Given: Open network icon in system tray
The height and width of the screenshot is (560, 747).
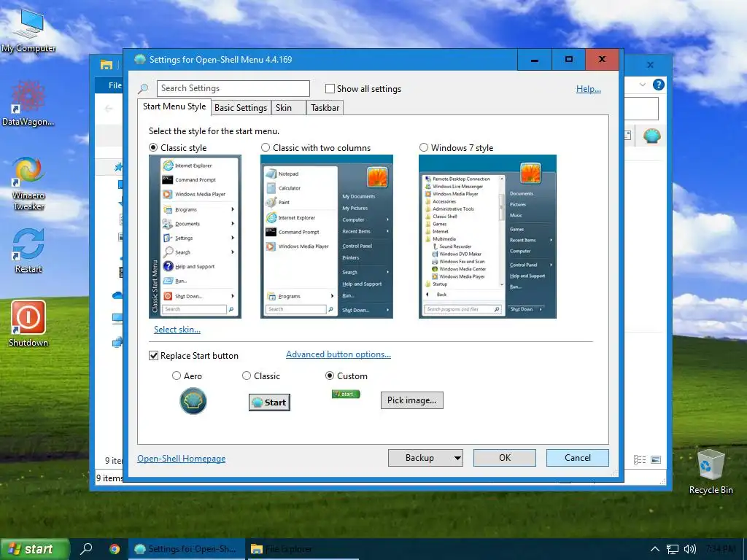Looking at the screenshot, I should 672,549.
